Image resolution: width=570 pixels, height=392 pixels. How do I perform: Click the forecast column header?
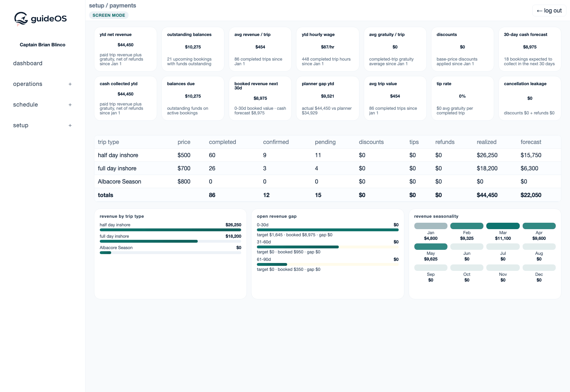tap(531, 142)
